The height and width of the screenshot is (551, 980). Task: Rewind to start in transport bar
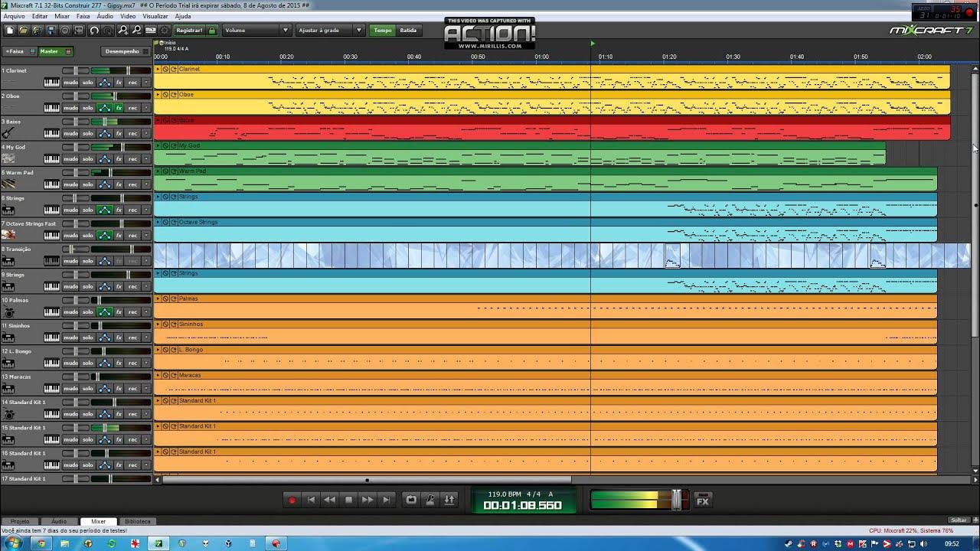pos(311,500)
